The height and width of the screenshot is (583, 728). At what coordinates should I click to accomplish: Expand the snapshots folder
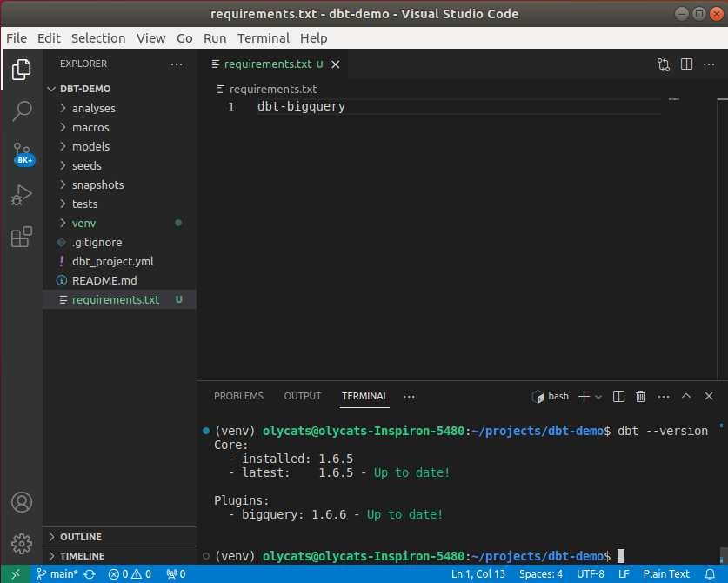[x=119, y=184]
